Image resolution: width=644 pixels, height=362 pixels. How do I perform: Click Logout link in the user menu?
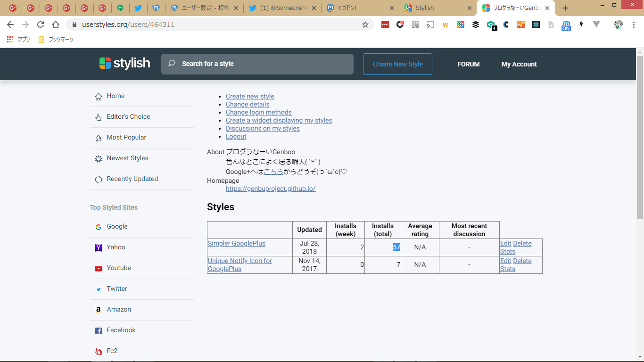(x=236, y=137)
